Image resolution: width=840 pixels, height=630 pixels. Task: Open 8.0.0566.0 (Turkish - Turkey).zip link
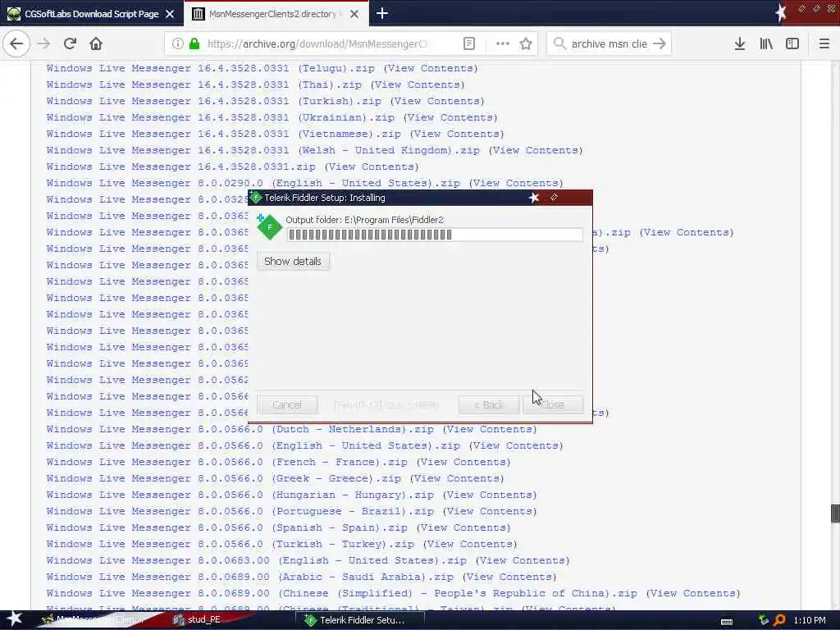click(x=231, y=545)
